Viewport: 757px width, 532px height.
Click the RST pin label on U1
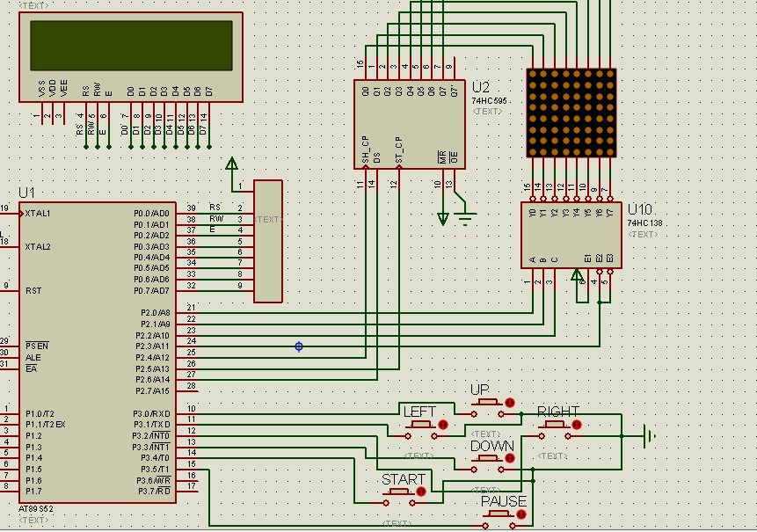click(x=33, y=290)
